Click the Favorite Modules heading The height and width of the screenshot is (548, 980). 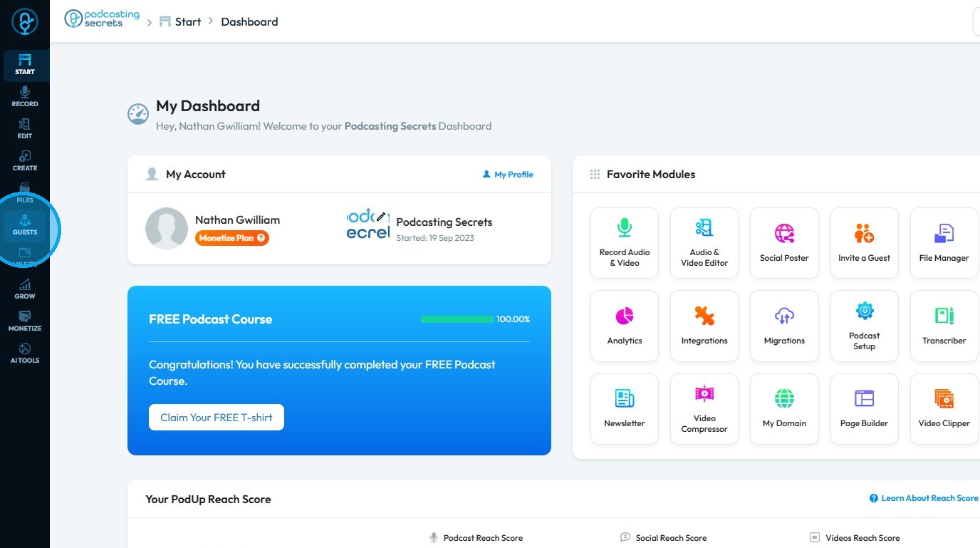[651, 174]
